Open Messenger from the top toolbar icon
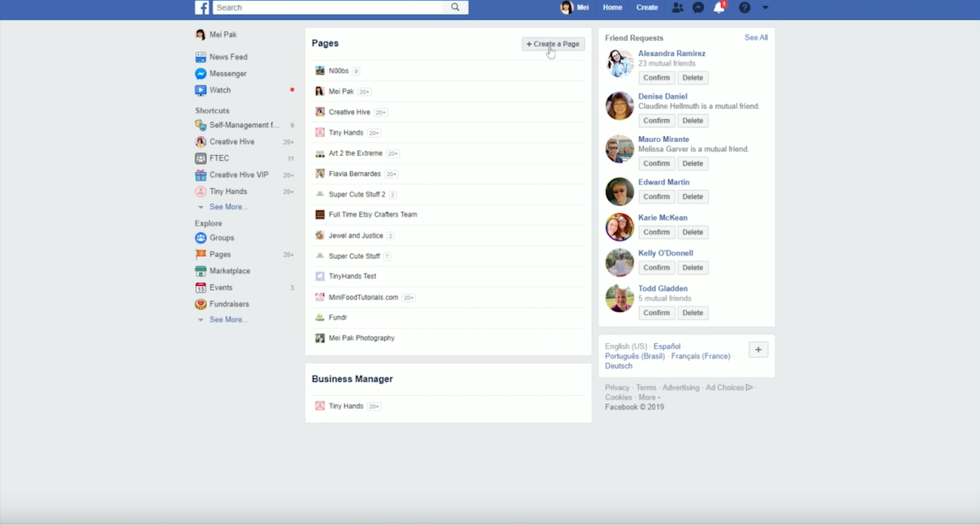 point(698,7)
